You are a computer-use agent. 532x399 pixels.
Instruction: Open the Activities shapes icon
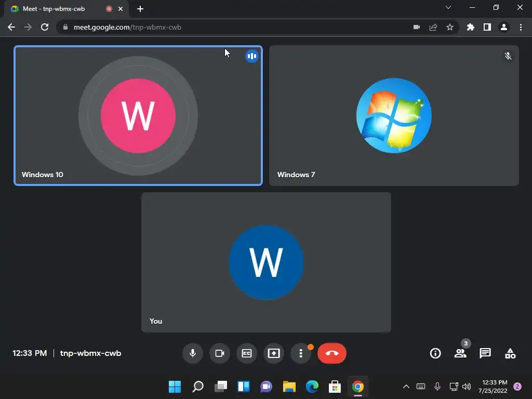510,353
